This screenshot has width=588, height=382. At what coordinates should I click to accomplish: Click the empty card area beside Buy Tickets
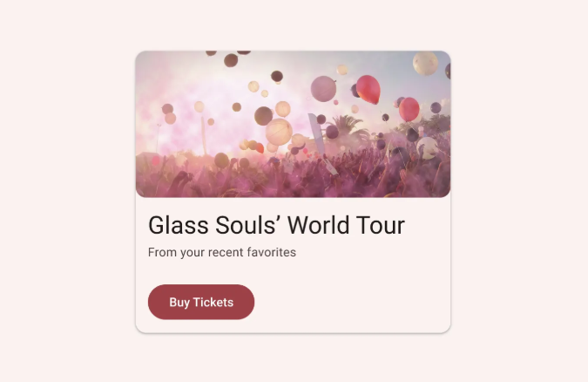tap(353, 302)
